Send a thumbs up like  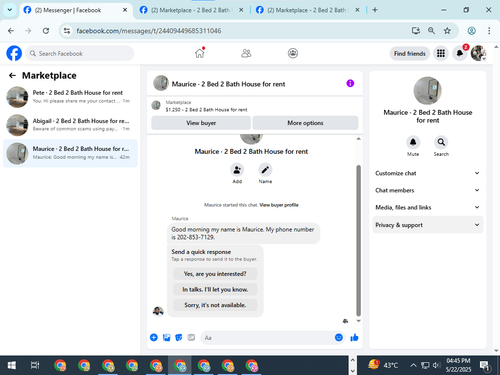pyautogui.click(x=354, y=338)
